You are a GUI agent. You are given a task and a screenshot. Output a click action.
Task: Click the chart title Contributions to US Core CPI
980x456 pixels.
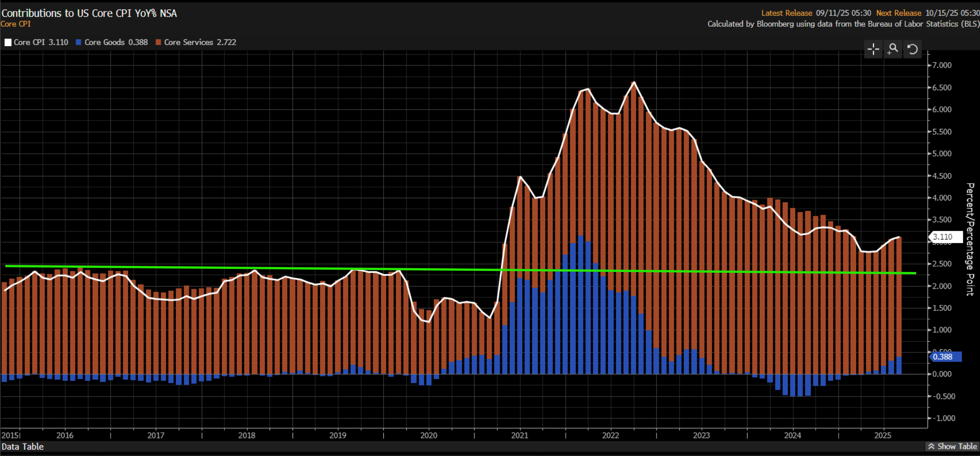tap(89, 13)
